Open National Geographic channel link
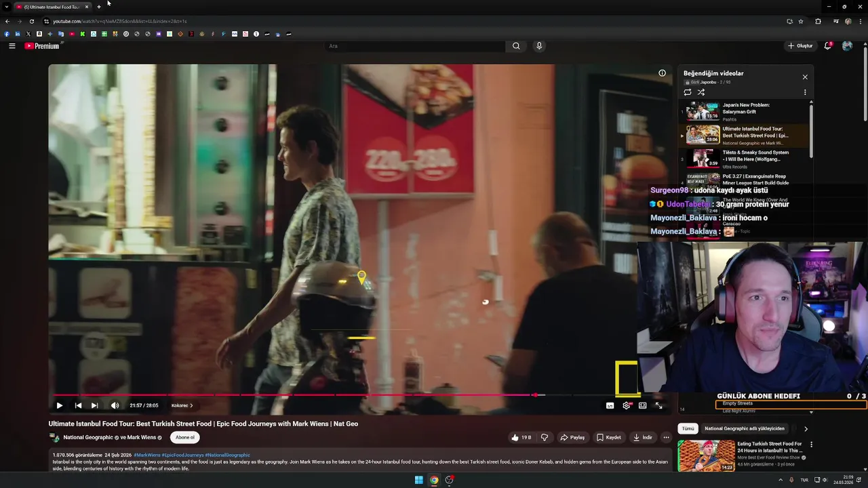 pos(88,437)
